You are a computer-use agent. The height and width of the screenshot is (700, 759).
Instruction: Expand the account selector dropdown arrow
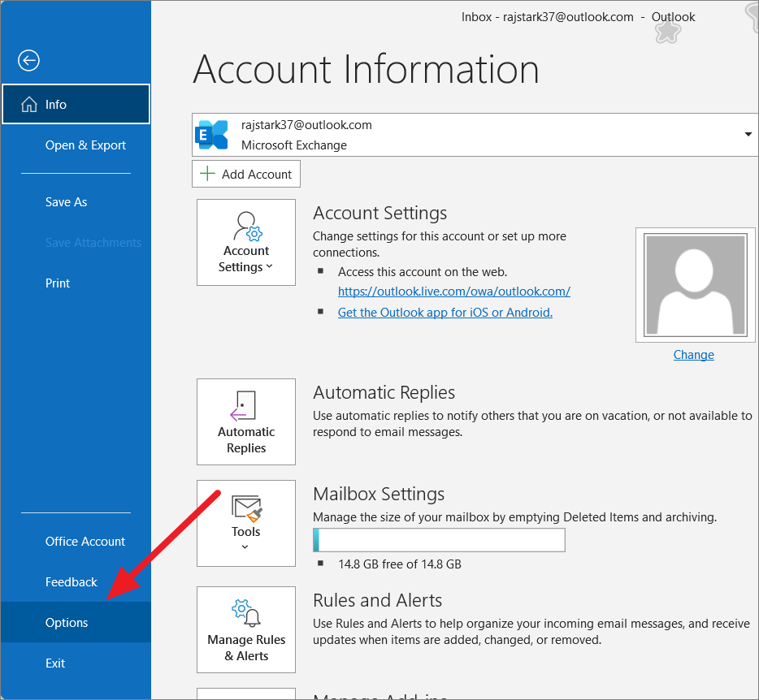(748, 135)
